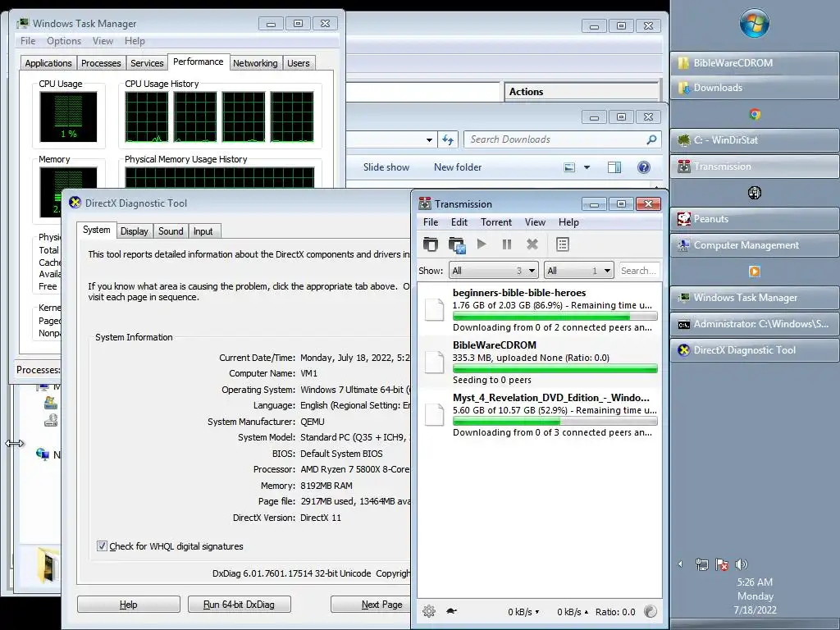Screen dimensions: 840x630
Task: Open the Task Manager Processes tab
Action: pyautogui.click(x=101, y=62)
